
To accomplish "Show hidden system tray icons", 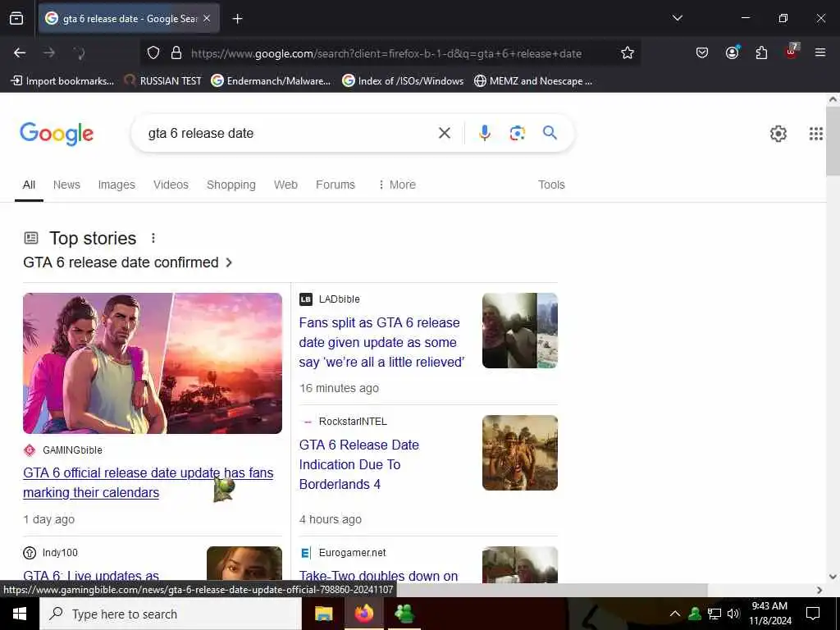I will click(675, 614).
